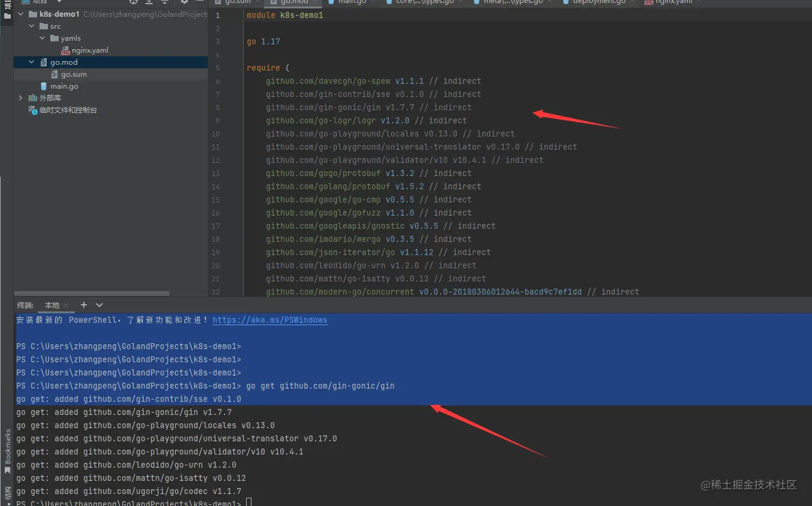Collapse the src folder chevron
This screenshot has width=812, height=506.
[x=32, y=26]
